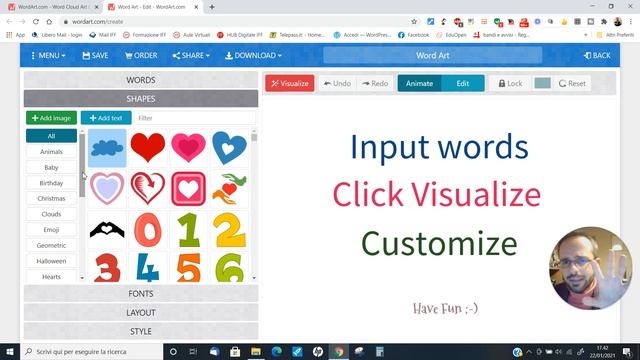Select the hands with heart and dove shape
This screenshot has height=360, width=640.
(x=229, y=189)
